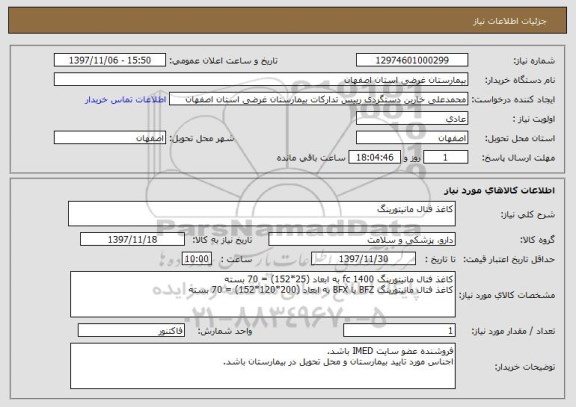
Task: Click the label حداقل تاریخ اعتبار قیمت
Action: [x=509, y=260]
